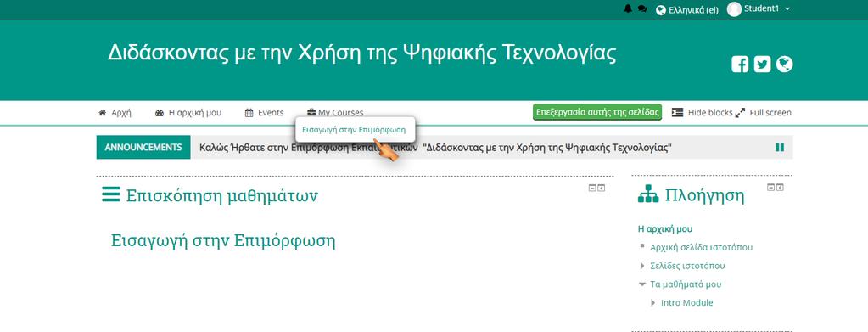Screen dimensions: 868x332
Task: Collapse the Πλοήγηση block with its minus icon
Action: coord(770,188)
